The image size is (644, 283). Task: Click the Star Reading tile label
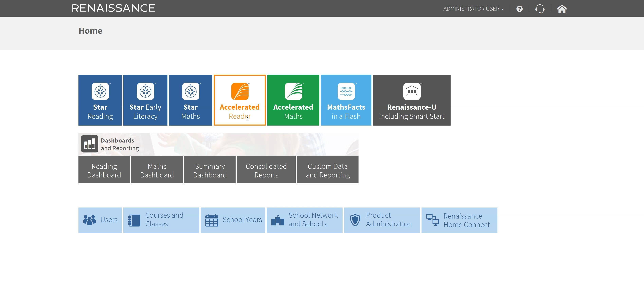[100, 112]
